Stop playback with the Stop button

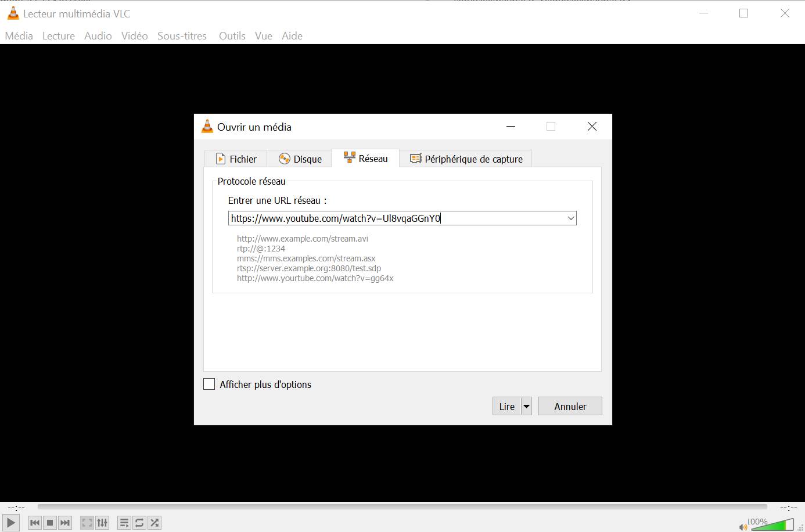(x=50, y=523)
